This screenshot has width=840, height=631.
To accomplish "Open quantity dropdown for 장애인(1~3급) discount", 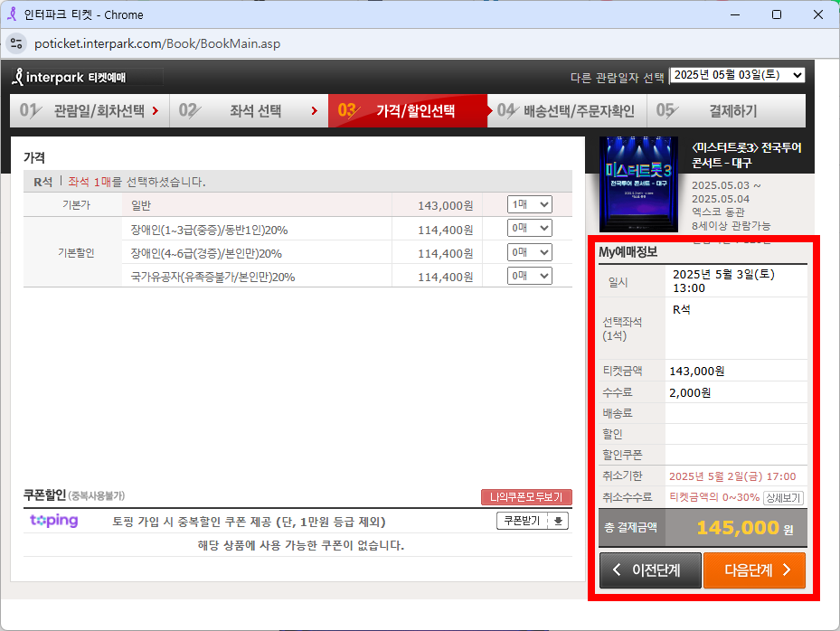I will click(529, 228).
